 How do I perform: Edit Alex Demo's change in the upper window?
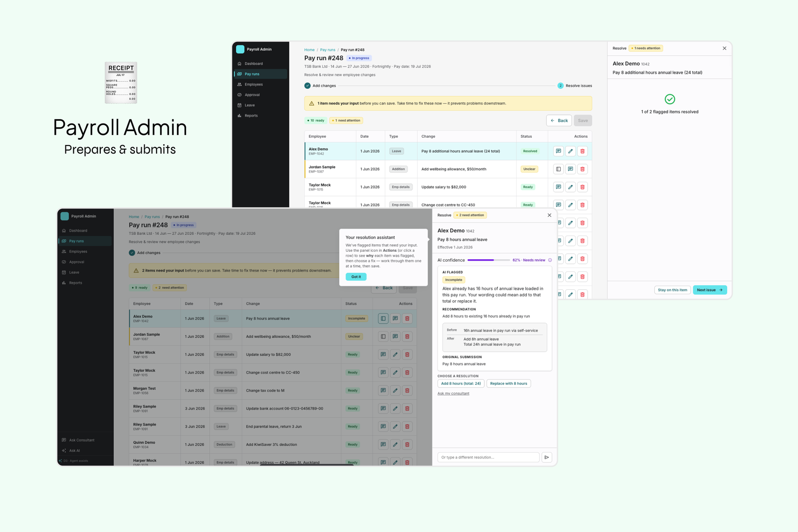[x=570, y=151]
